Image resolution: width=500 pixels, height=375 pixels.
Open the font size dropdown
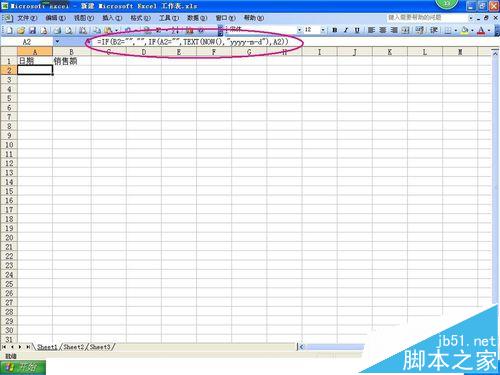coord(323,30)
